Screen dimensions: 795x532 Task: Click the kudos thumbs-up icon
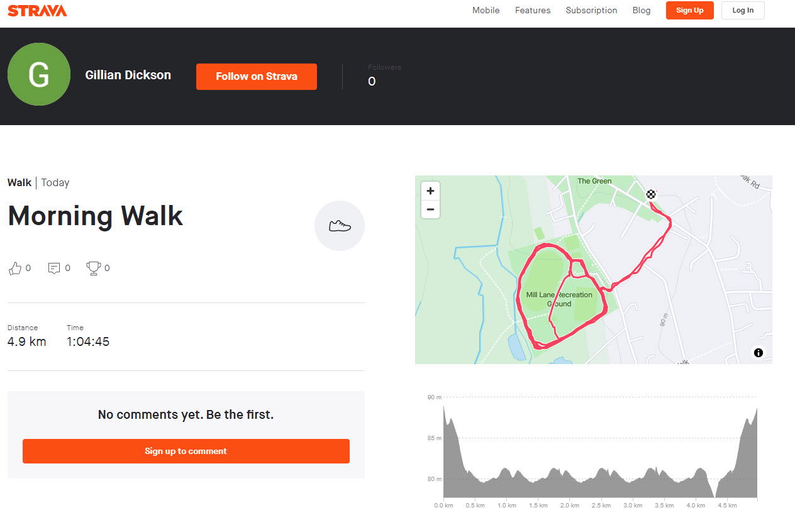(15, 269)
